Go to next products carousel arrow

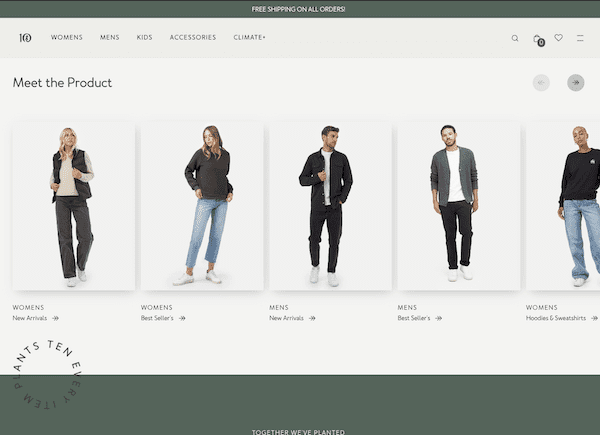pos(576,83)
